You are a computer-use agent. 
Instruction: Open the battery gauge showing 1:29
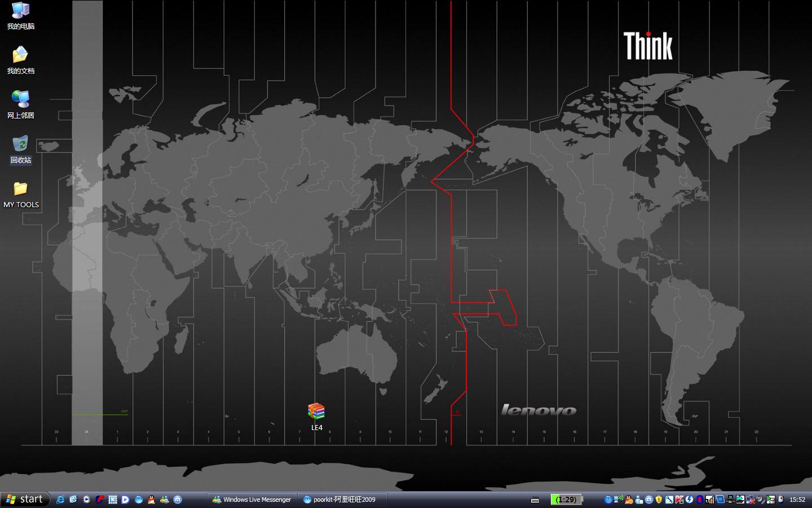tap(566, 500)
